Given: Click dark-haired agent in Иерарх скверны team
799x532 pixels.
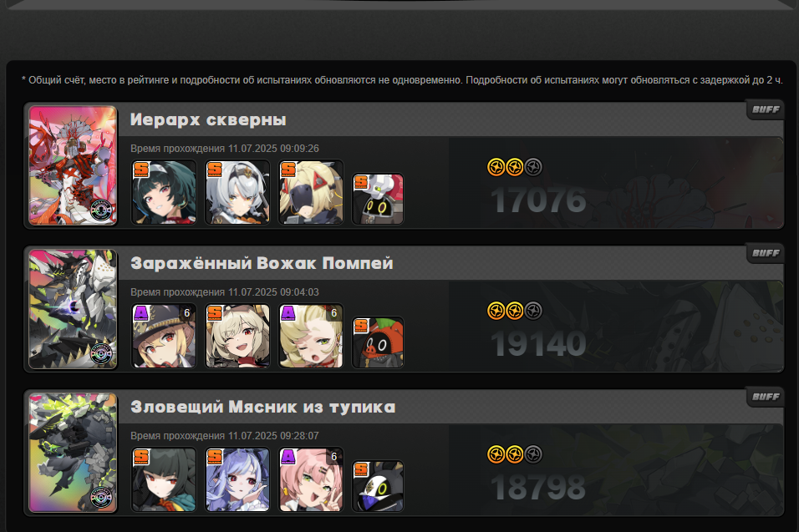Looking at the screenshot, I should click(164, 192).
